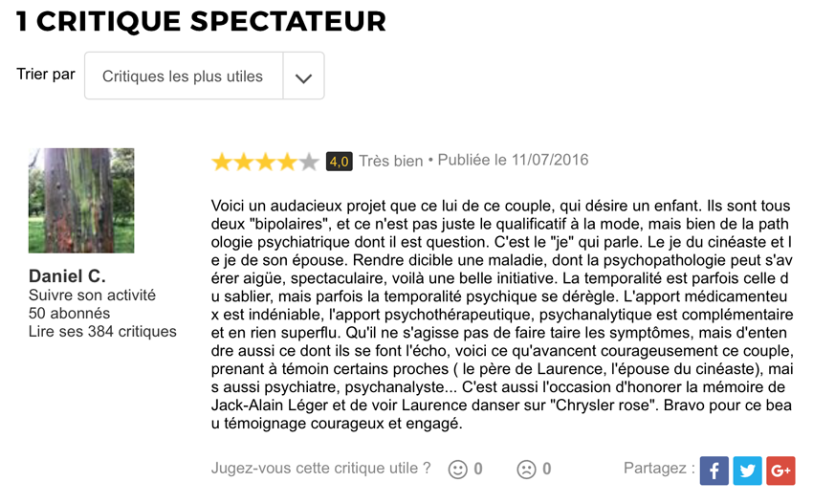813x504 pixels.
Task: Click the 4,0 rating badge
Action: click(340, 162)
